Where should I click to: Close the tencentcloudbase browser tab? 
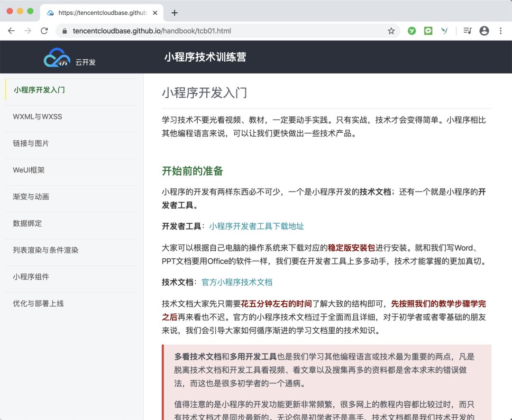click(155, 13)
